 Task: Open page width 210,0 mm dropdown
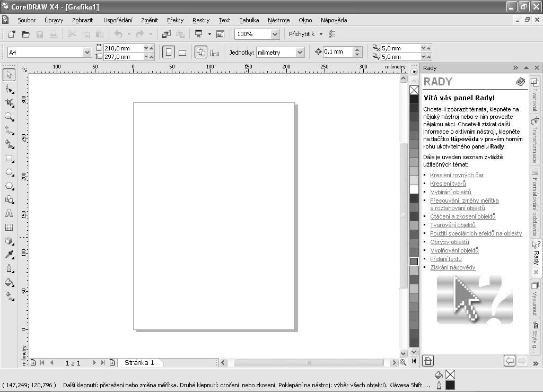[146, 48]
